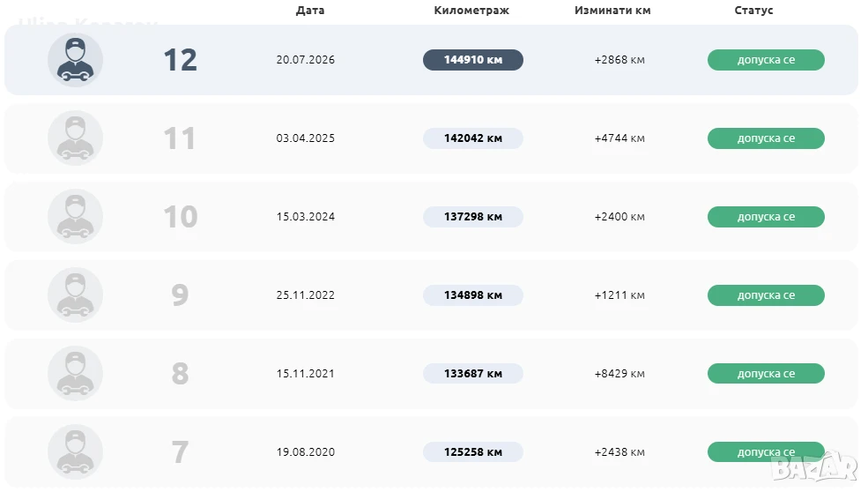Select the 144910 км mileage badge
The height and width of the screenshot is (492, 868).
(472, 60)
